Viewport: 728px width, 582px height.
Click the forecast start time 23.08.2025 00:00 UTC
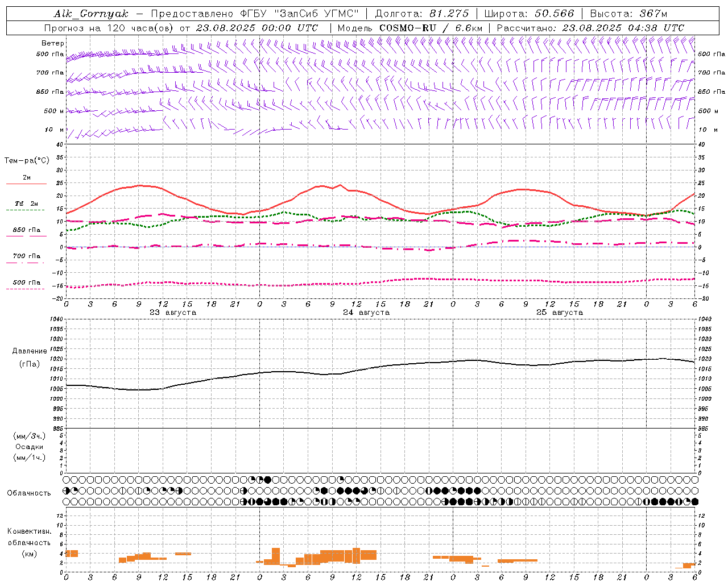[x=257, y=28]
